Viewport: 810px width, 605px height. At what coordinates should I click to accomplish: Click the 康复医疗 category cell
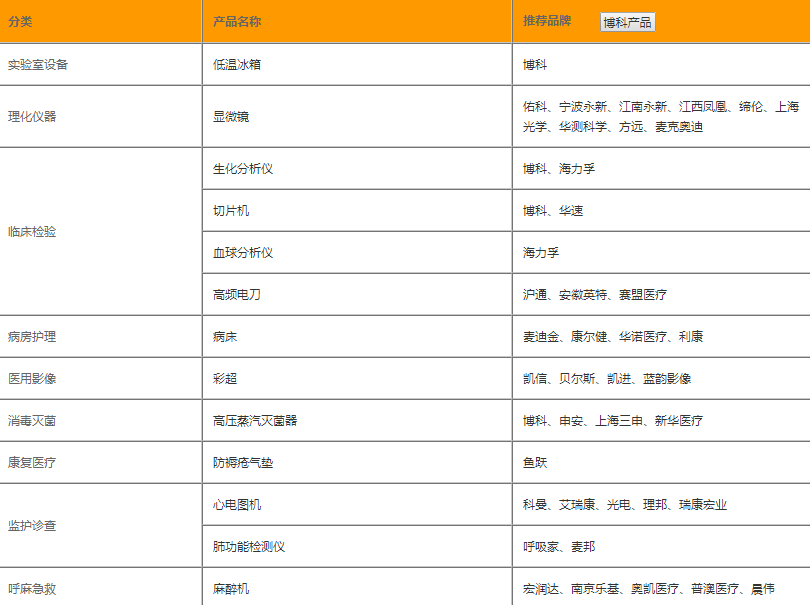[x=101, y=462]
